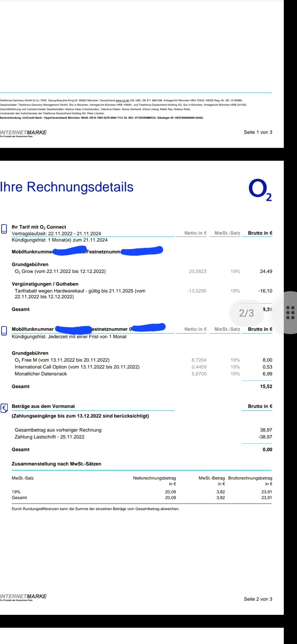Viewport: 297px width, 644px height.
Task: Select the Vergünstigungen / Guthaben heading
Action: pos(45,284)
